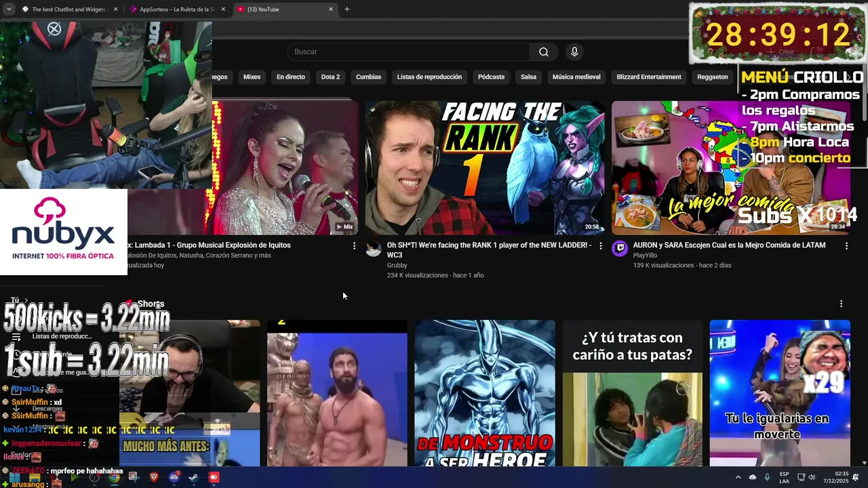Open the muscular bearded man short
The width and height of the screenshot is (868, 488).
tap(337, 393)
